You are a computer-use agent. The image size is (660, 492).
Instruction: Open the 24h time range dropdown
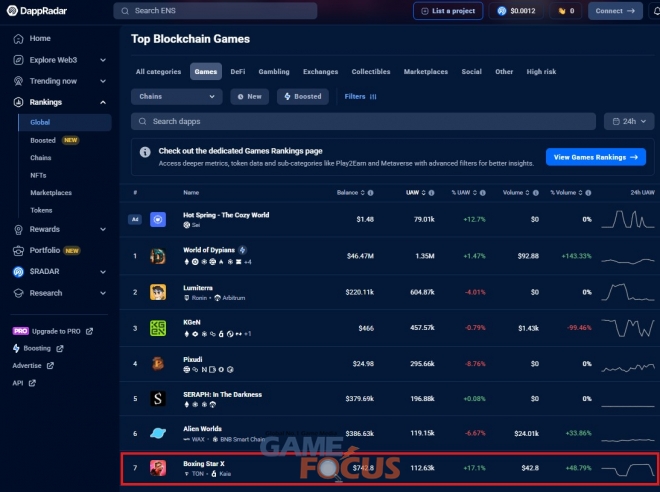[629, 122]
